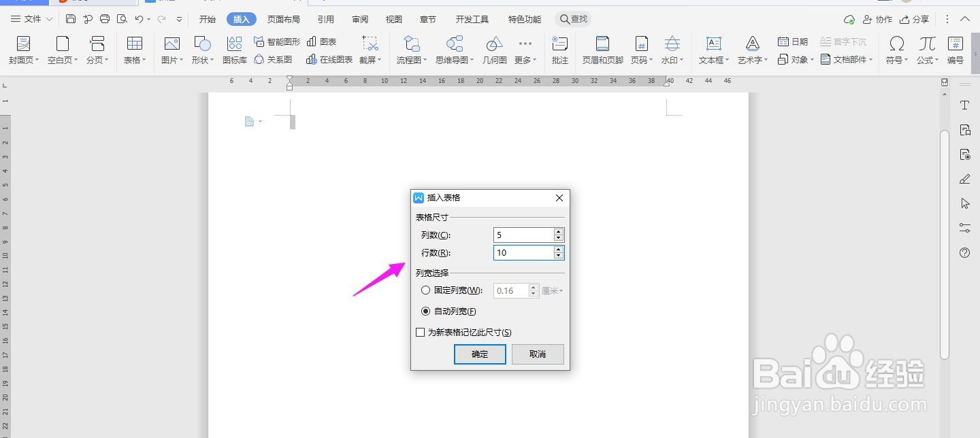Insert a 公式 formula
This screenshot has width=980, height=438.
(x=927, y=50)
